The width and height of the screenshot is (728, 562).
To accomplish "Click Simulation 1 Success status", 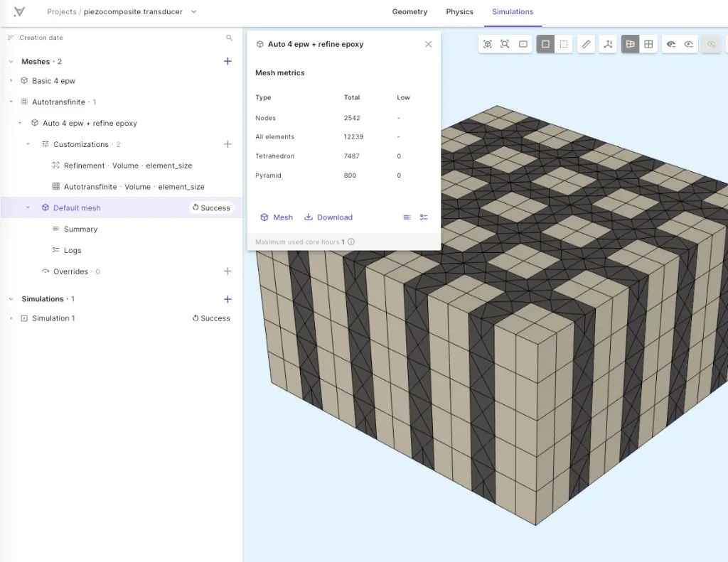I will [212, 318].
